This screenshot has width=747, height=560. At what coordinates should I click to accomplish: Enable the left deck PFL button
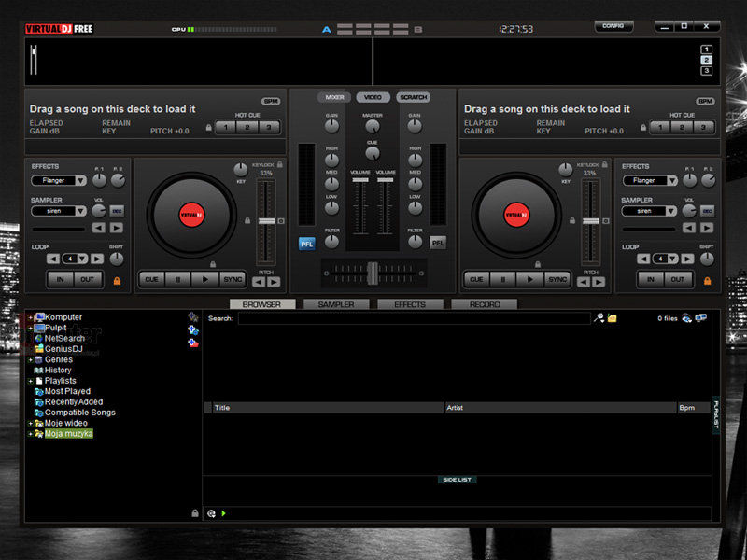[x=307, y=244]
